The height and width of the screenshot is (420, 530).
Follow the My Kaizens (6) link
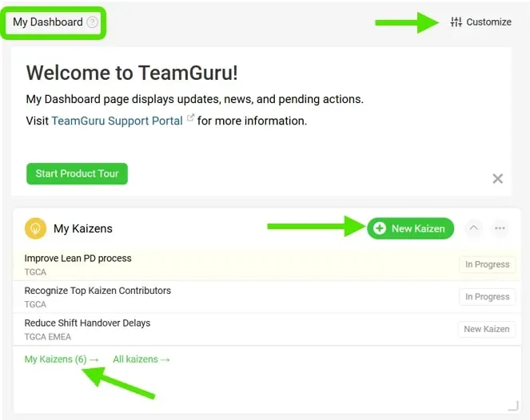point(62,359)
